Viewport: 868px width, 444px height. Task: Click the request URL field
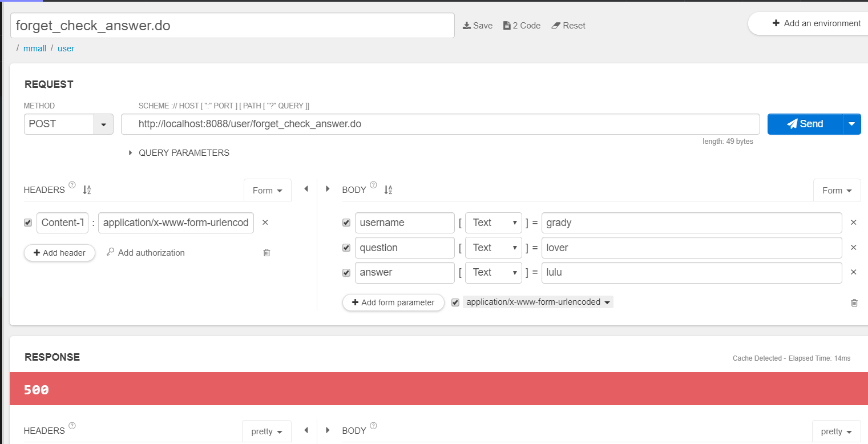pyautogui.click(x=441, y=124)
